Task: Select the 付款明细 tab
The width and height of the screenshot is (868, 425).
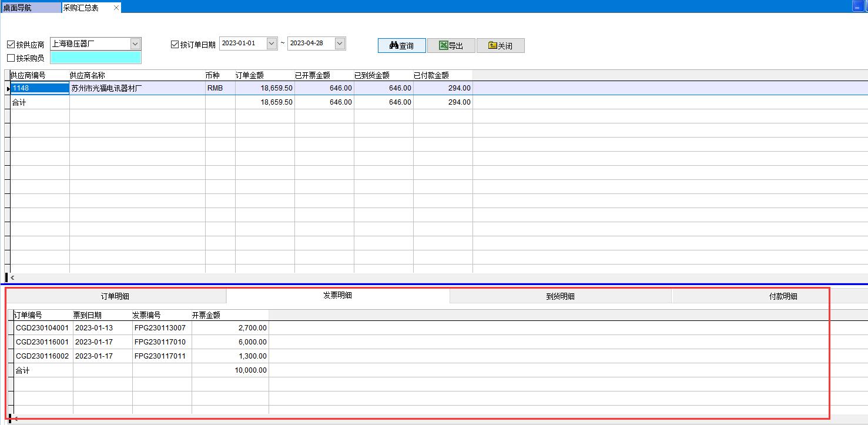Action: coord(783,296)
